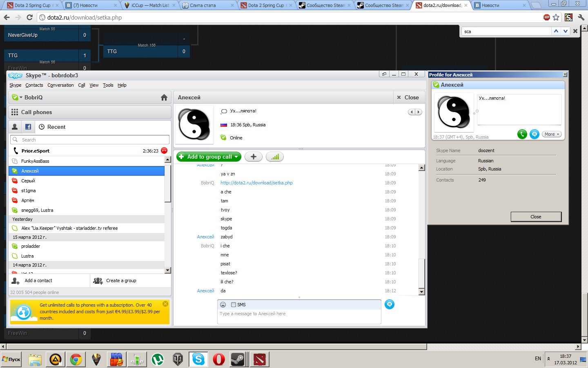Check call quality signal bars icon
The width and height of the screenshot is (588, 368).
pos(275,157)
